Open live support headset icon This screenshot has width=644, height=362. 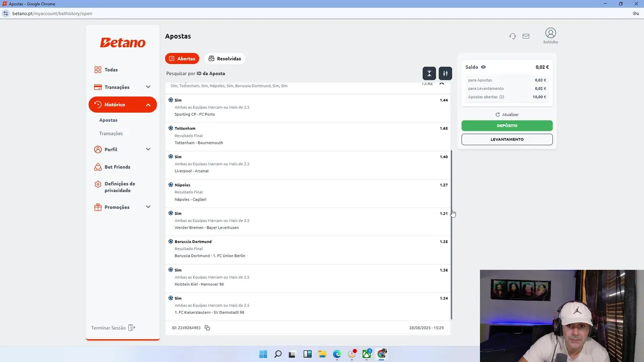click(x=512, y=36)
